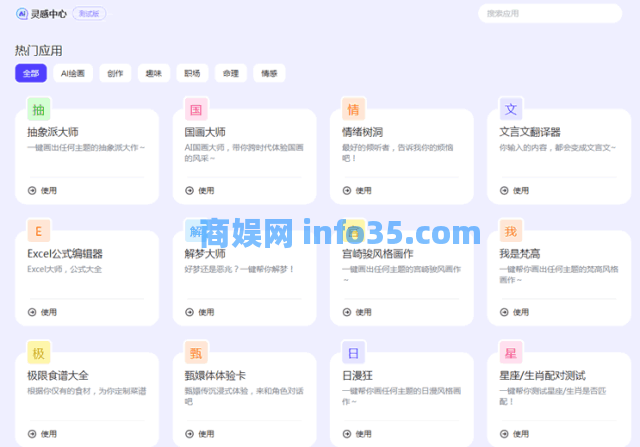
Task: Open 使用 for Excel公式编辑器
Action: pyautogui.click(x=42, y=312)
